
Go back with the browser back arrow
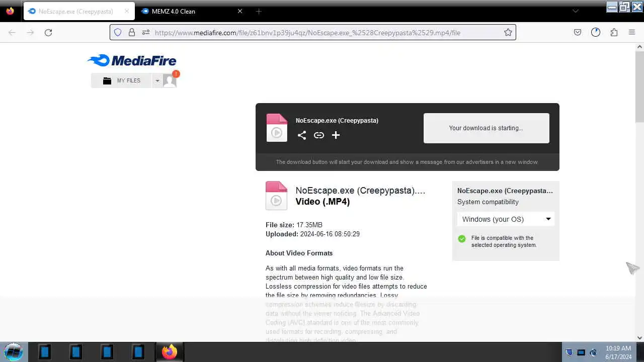pos(12,32)
